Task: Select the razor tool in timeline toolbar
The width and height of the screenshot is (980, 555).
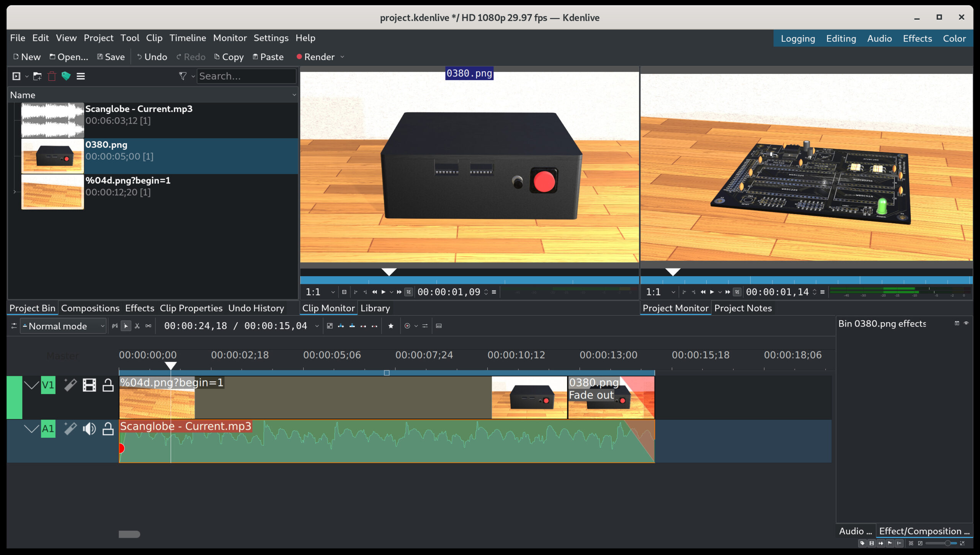Action: 137,326
